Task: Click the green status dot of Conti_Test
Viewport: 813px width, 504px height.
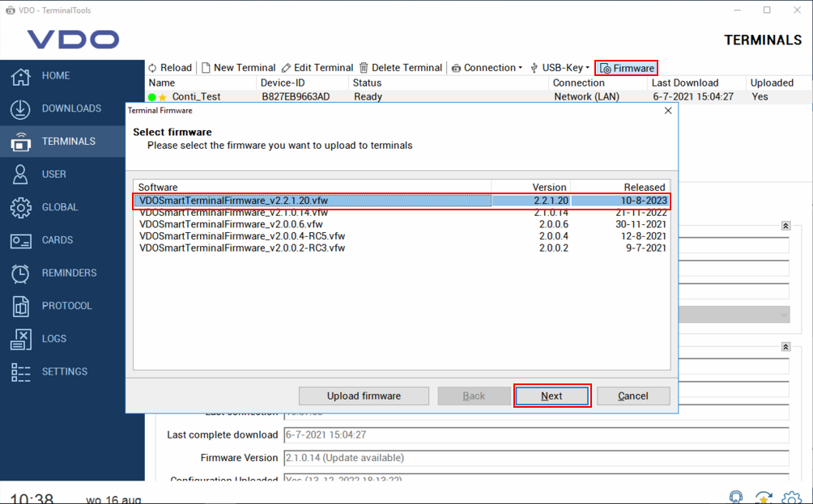Action: pyautogui.click(x=152, y=97)
